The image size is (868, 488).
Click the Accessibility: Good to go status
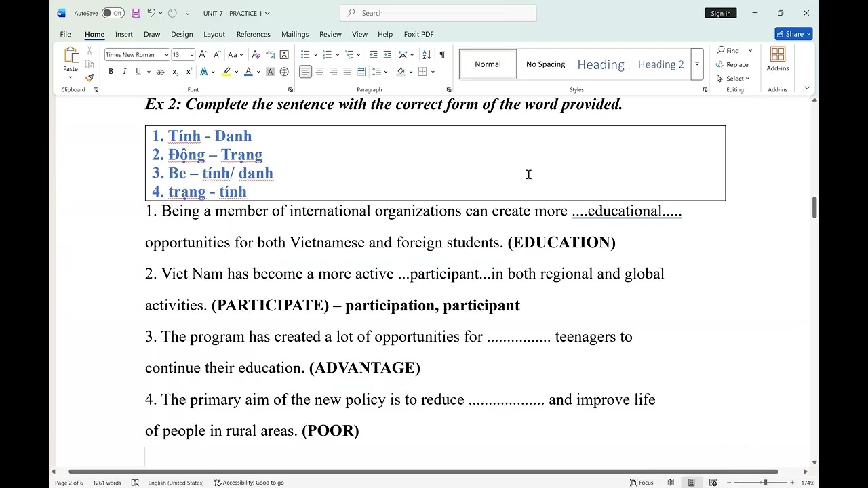(x=249, y=483)
